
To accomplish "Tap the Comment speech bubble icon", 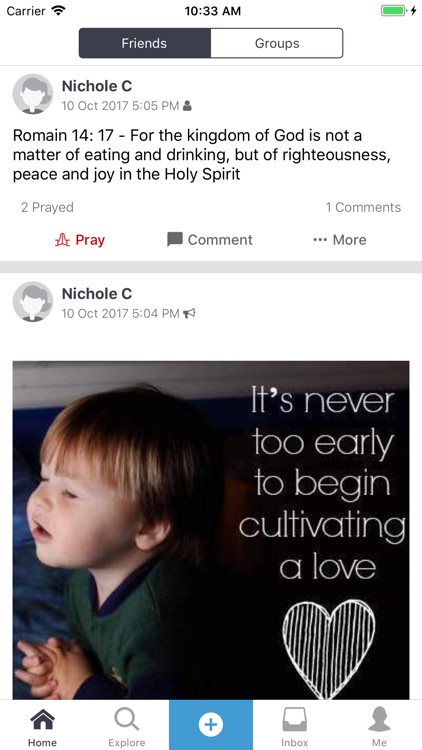I will click(175, 240).
